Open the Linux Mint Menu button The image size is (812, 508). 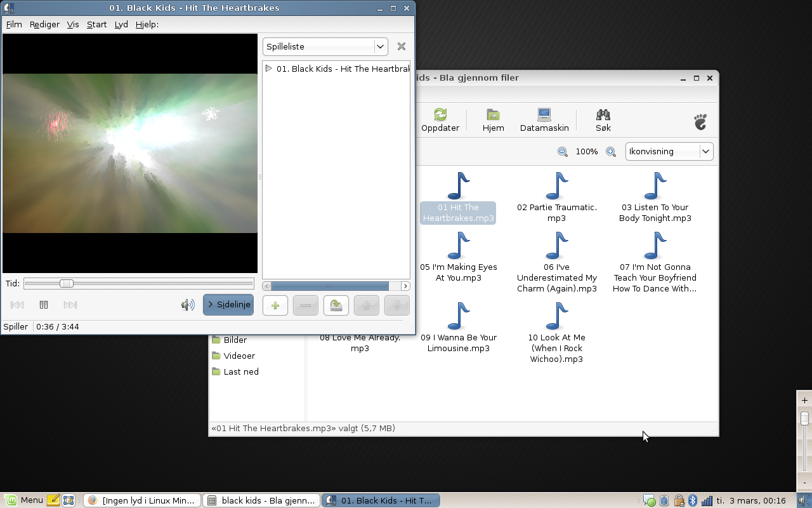click(23, 500)
